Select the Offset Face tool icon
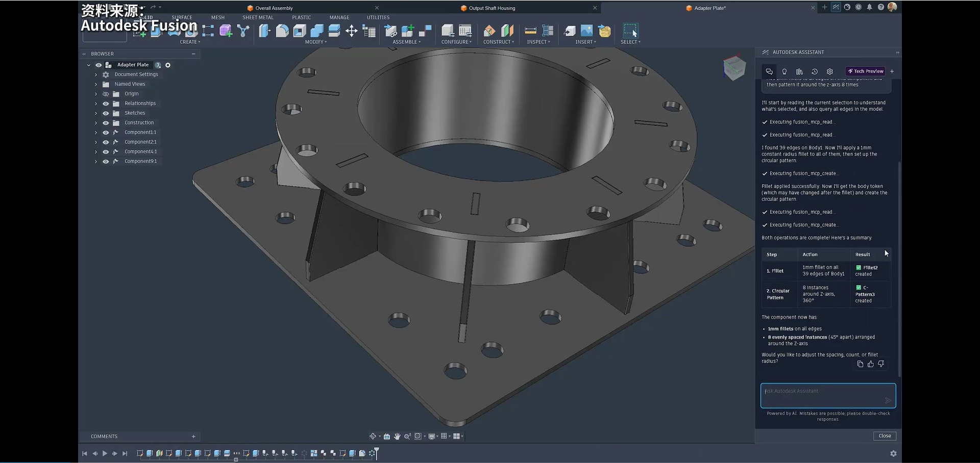Screen dimensions: 980x463 334,31
